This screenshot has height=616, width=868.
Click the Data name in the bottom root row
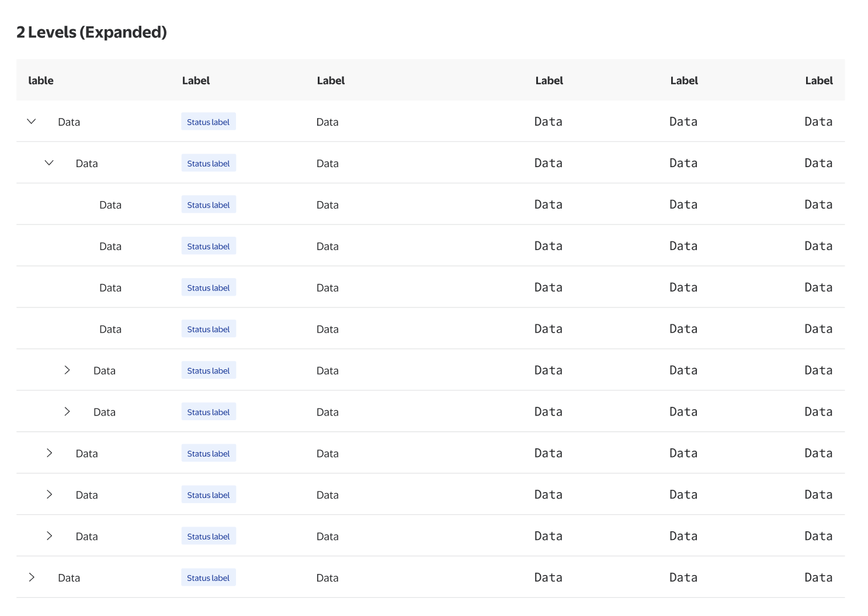click(69, 578)
